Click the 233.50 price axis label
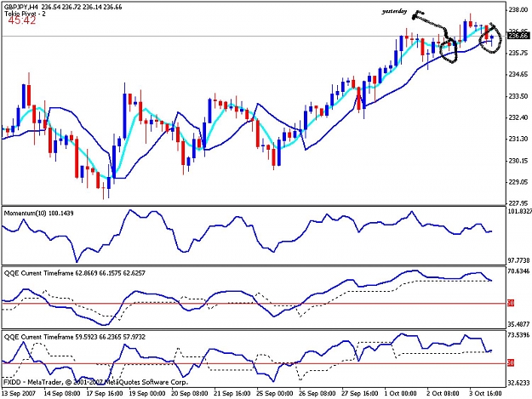 click(x=518, y=96)
